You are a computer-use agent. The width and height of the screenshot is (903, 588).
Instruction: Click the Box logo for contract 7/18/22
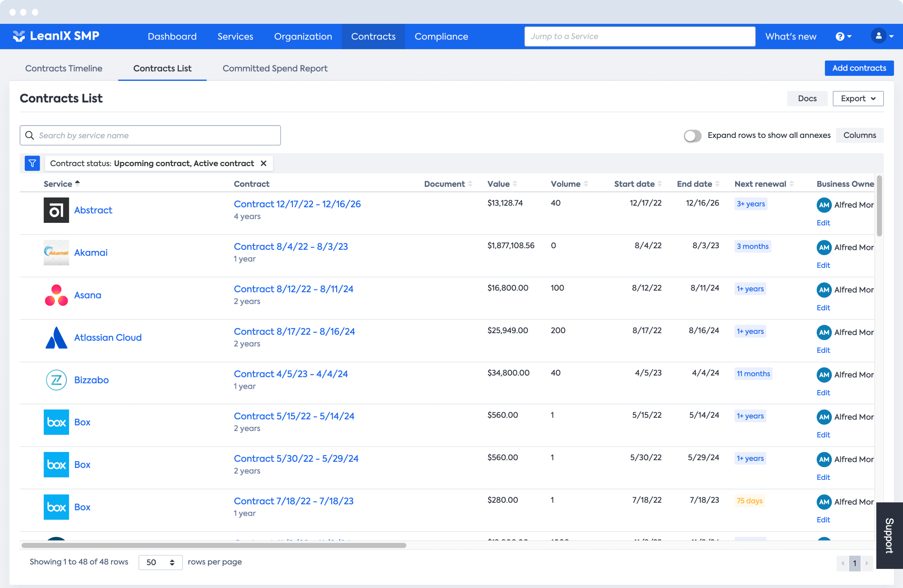[56, 507]
